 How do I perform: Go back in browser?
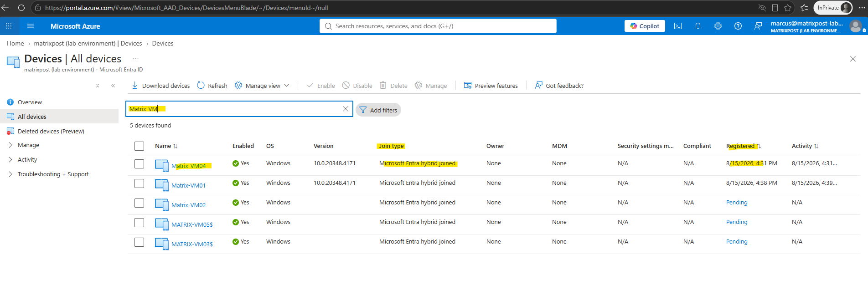point(5,8)
